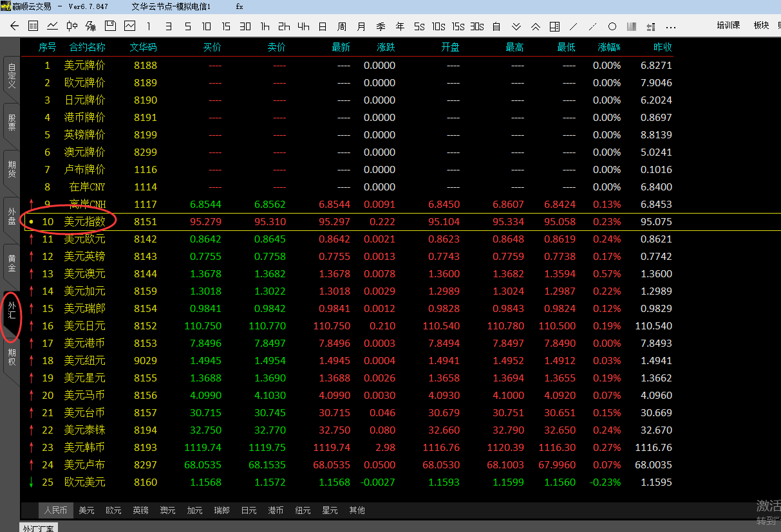Open the 期货 side tab
The height and width of the screenshot is (532, 781).
pyautogui.click(x=12, y=170)
